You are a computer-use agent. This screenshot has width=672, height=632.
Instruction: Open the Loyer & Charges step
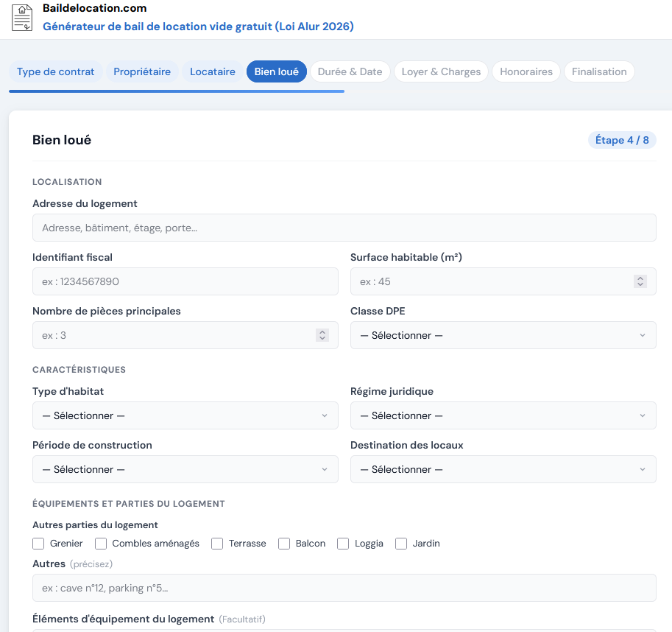pyautogui.click(x=441, y=71)
